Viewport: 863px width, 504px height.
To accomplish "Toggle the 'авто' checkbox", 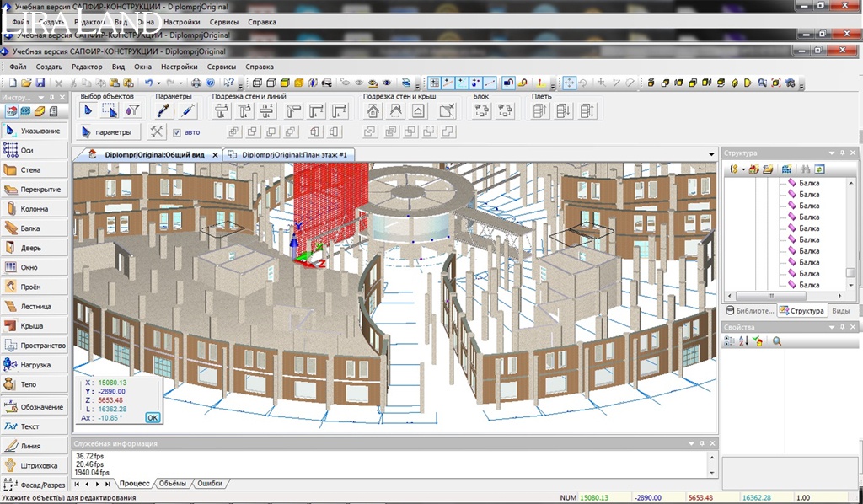I will click(x=177, y=132).
